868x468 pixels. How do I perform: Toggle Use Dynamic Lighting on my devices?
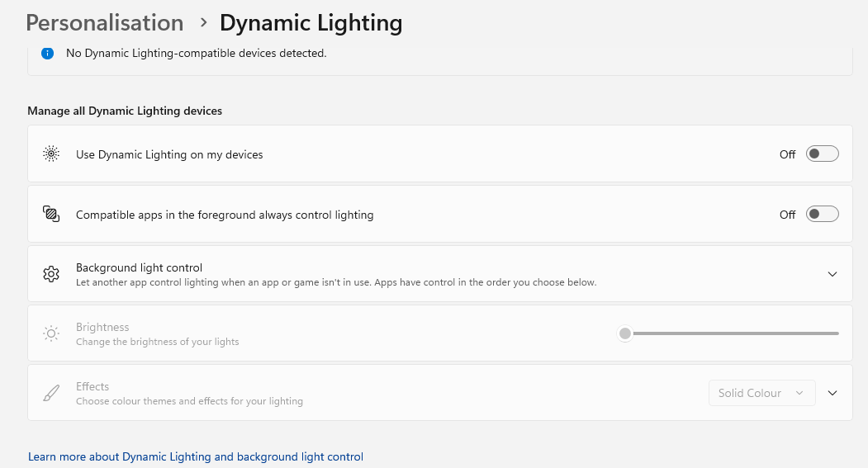tap(822, 154)
